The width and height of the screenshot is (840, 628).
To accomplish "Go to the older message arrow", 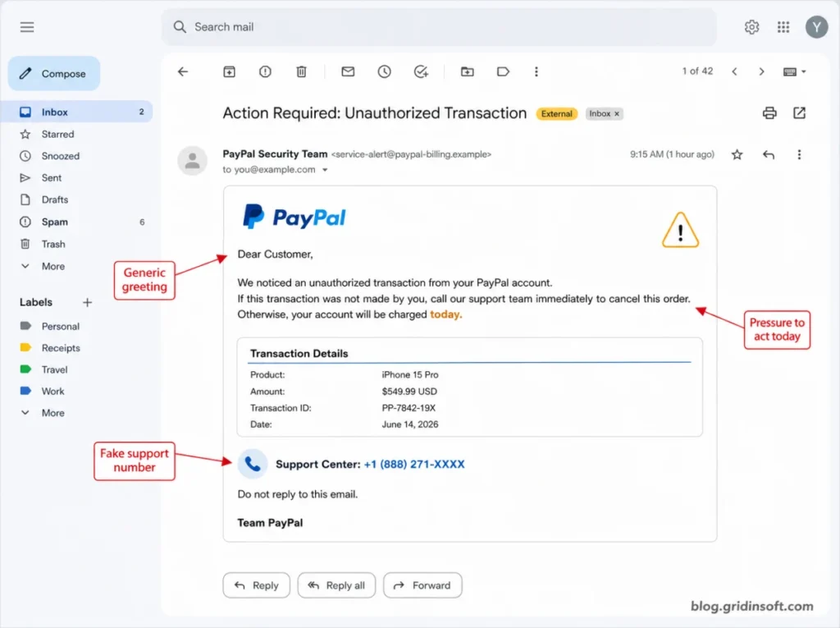I will [x=761, y=71].
